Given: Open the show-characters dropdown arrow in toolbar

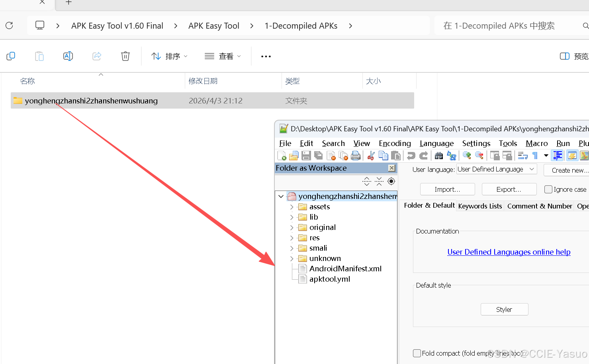Looking at the screenshot, I should tap(546, 156).
